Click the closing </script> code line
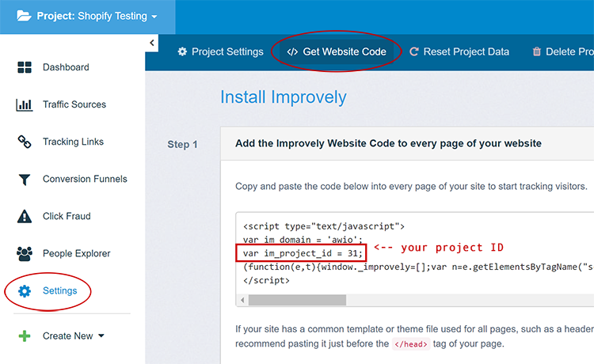This screenshot has width=594, height=364. pyautogui.click(x=266, y=280)
